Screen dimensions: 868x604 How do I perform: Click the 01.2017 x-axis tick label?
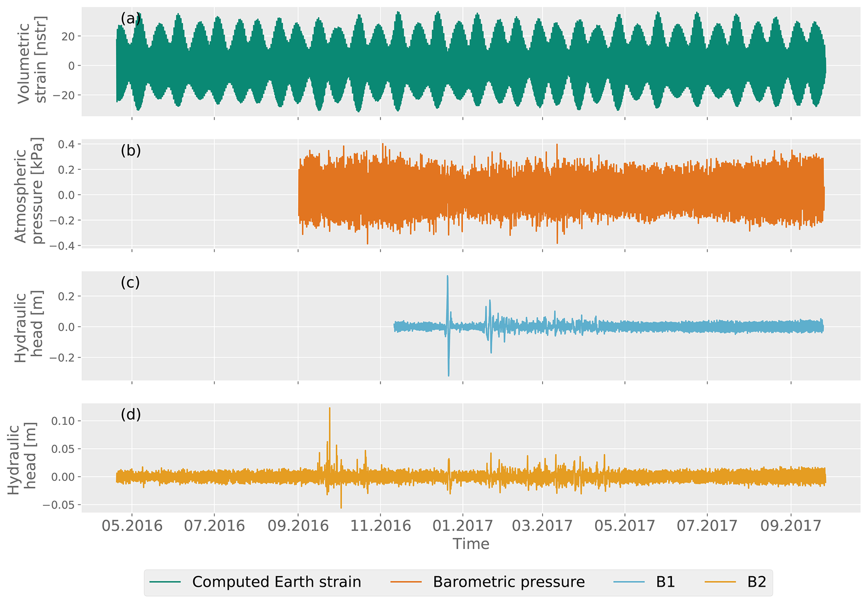coord(463,526)
